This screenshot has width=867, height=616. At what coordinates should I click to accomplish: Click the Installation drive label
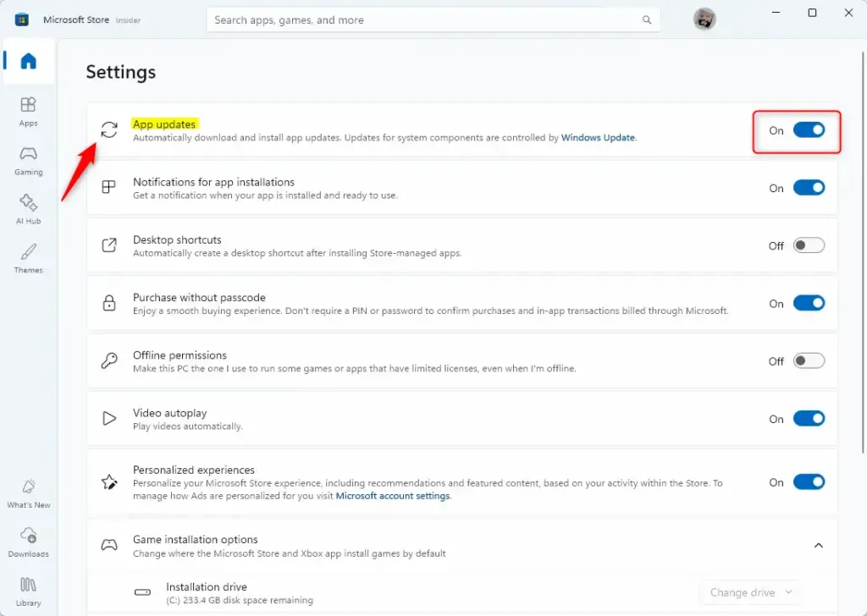(207, 586)
